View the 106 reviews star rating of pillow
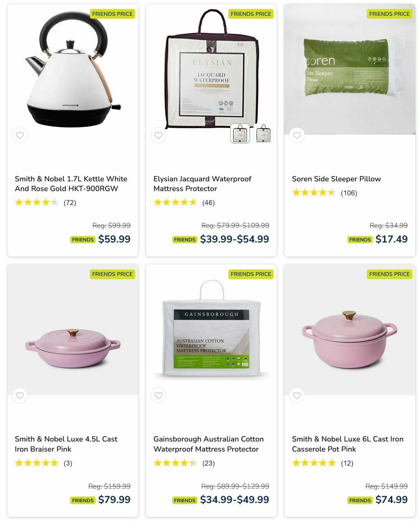 (324, 193)
